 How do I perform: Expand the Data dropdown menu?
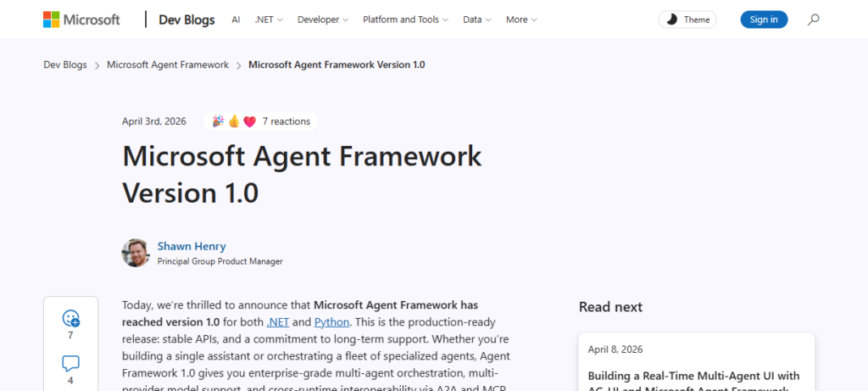pyautogui.click(x=477, y=20)
